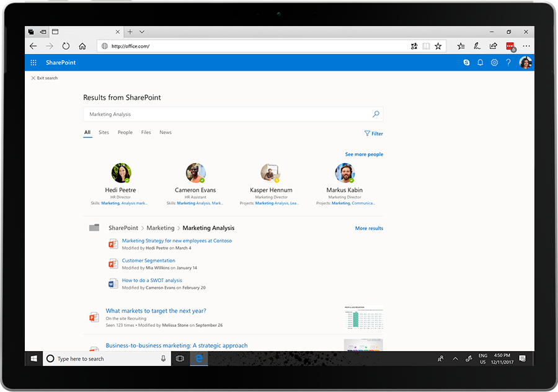This screenshot has height=392, width=558.
Task: Open the Skype icon in SharePoint header
Action: (466, 63)
